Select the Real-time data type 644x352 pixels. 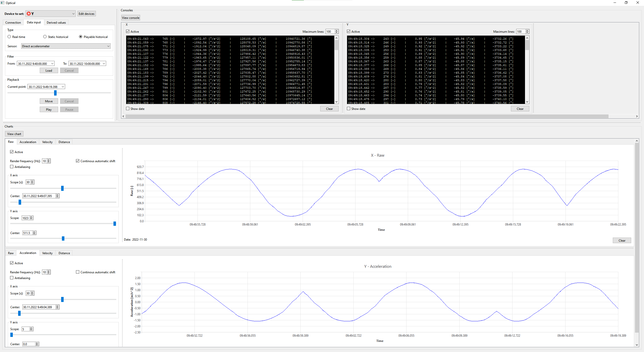(x=9, y=37)
